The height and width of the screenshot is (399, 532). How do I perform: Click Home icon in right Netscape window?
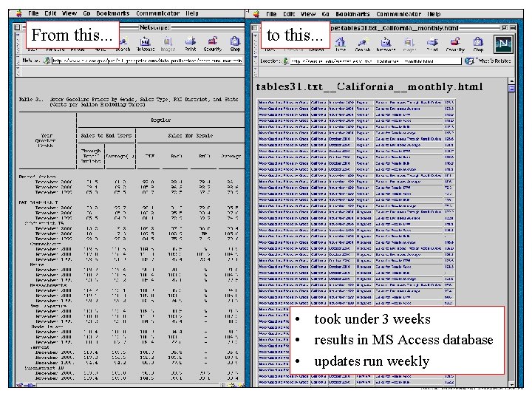341,44
